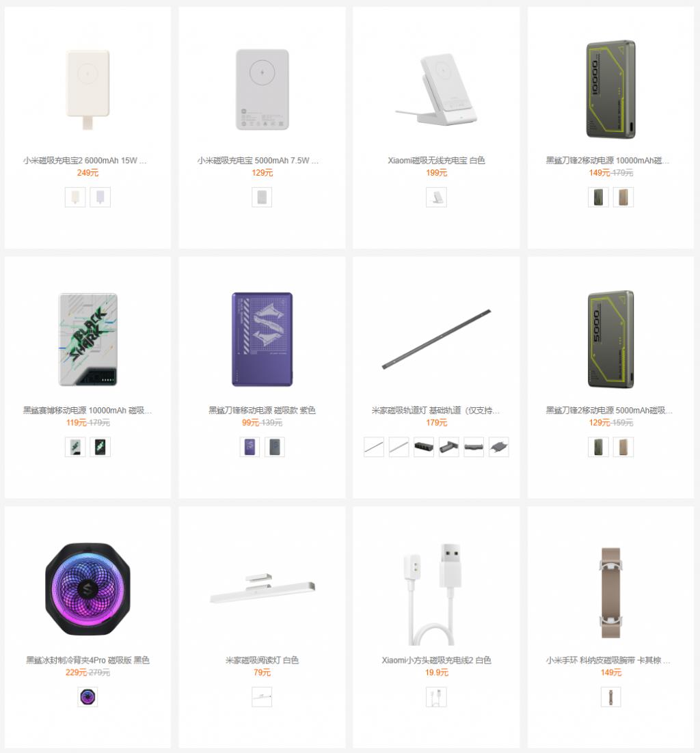Pick the spotlight variant of 米家磁吸轨道灯

[x=448, y=447]
